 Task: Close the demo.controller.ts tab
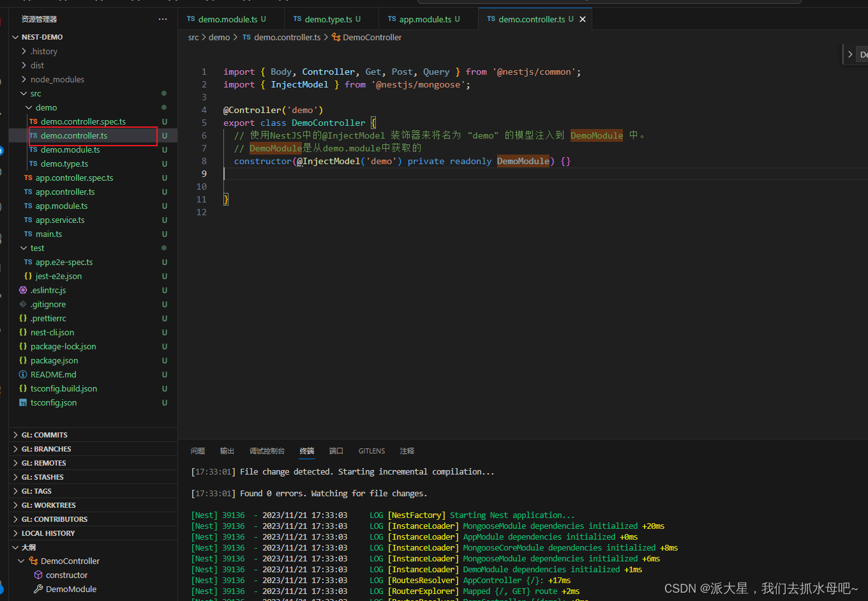pyautogui.click(x=582, y=19)
